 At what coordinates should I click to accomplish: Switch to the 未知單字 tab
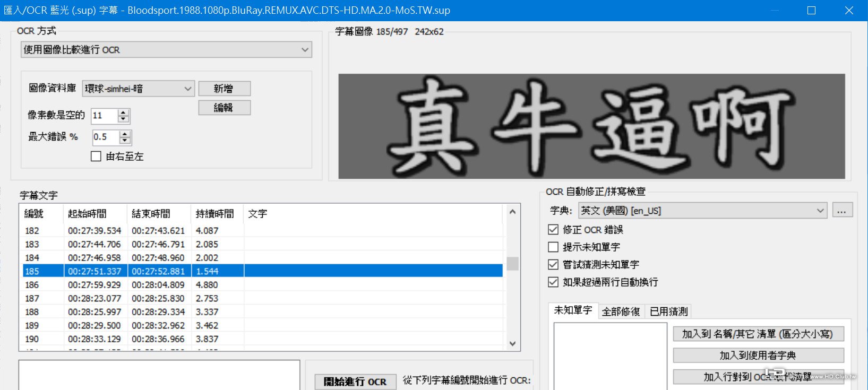click(x=573, y=310)
